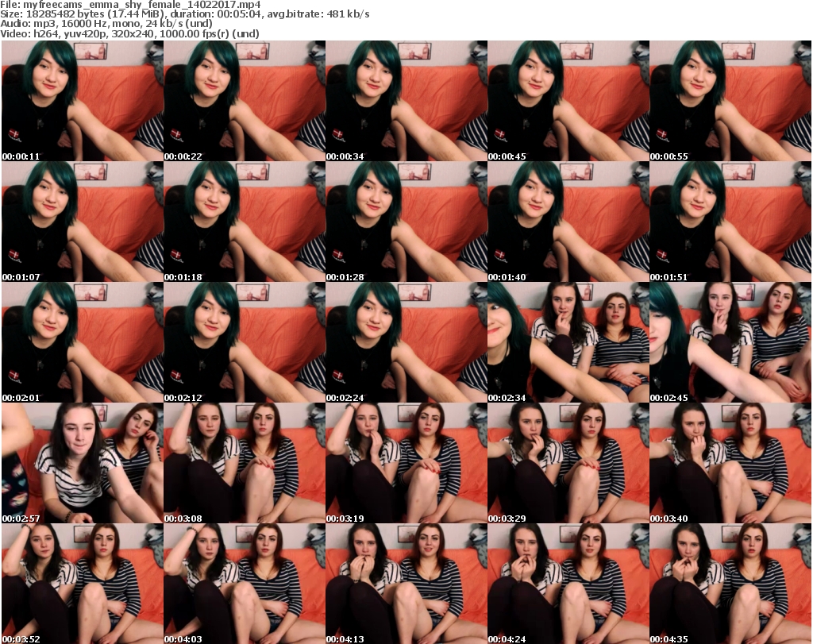Viewport: 813px width, 644px height.
Task: Select the thumbnail stamped 00:00:55
Action: [730, 101]
